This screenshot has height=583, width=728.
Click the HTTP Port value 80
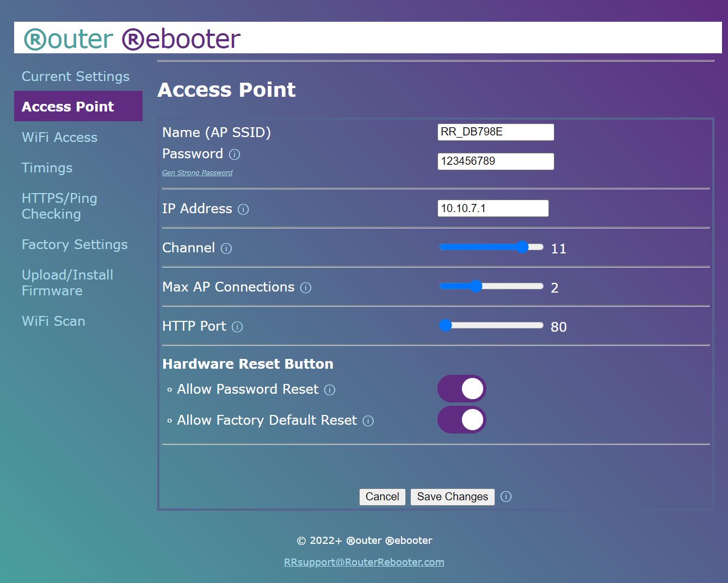[559, 327]
